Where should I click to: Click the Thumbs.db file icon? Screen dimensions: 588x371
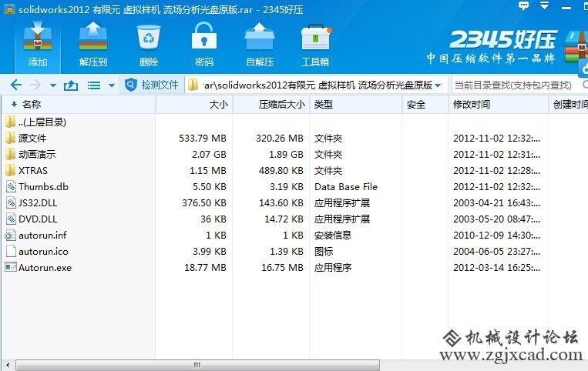pos(11,186)
